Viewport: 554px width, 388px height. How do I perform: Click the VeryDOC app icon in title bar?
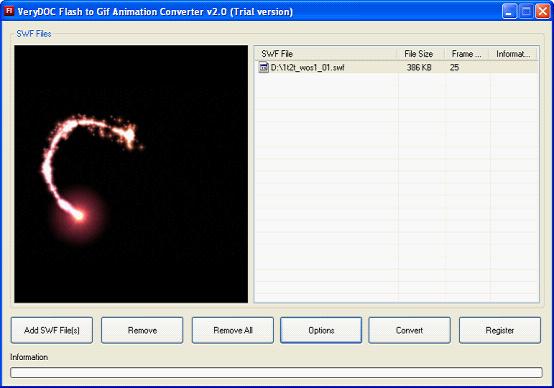tap(9, 11)
